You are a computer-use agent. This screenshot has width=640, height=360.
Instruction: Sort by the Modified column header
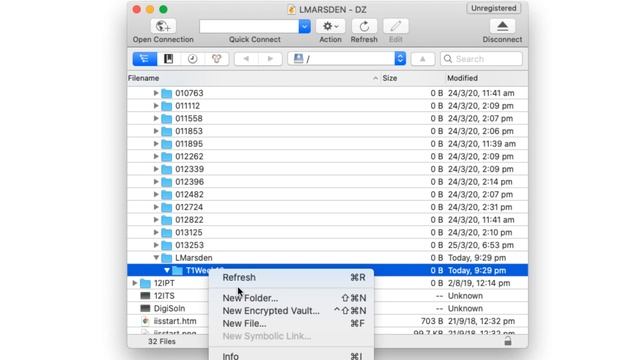tap(486, 78)
